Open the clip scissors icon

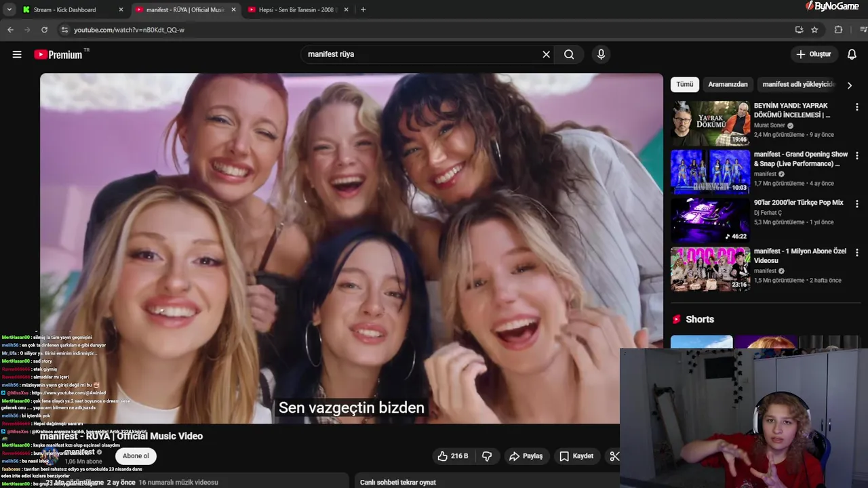[x=613, y=456]
